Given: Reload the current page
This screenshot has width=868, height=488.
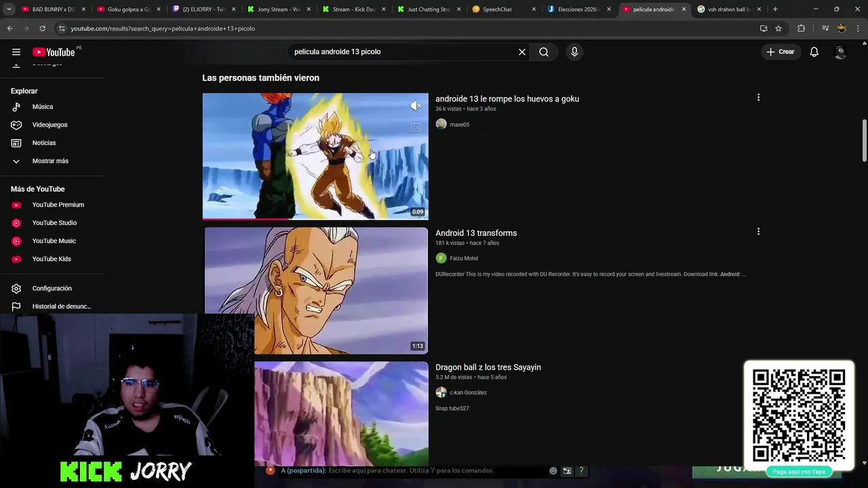Looking at the screenshot, I should (42, 28).
